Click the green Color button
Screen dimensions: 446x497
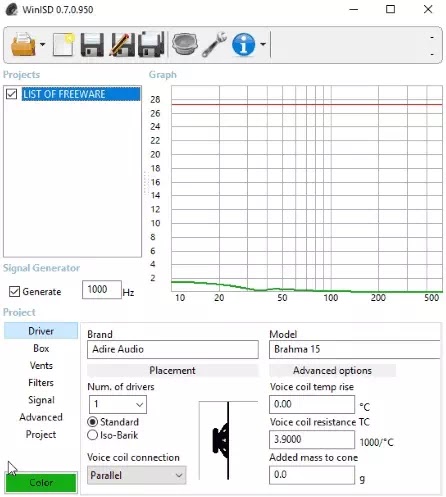[41, 482]
